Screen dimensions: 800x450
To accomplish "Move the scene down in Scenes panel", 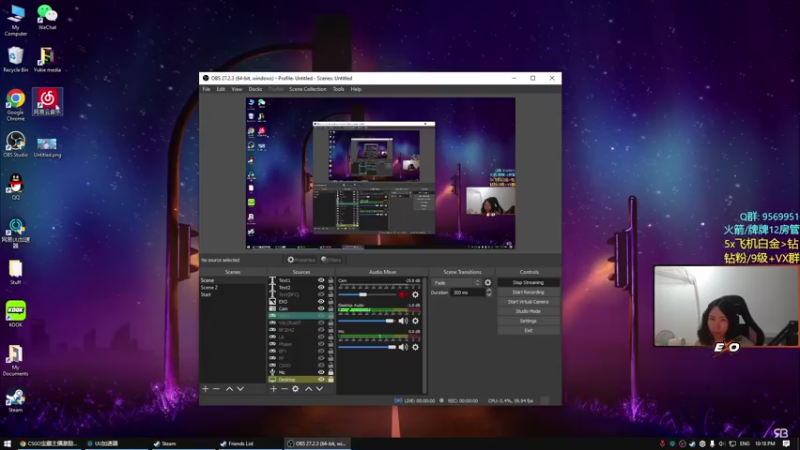I will pos(240,389).
